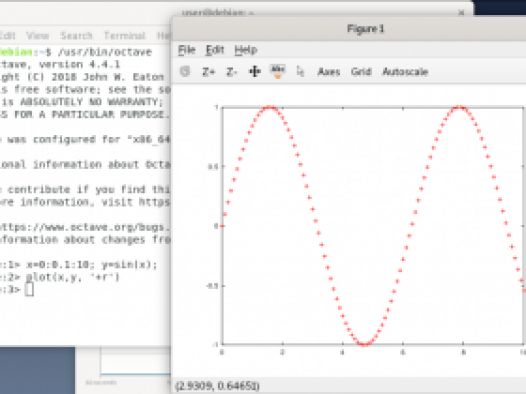Viewport: 526px width, 394px height.
Task: Click the Octave command prompt cursor
Action: (29, 289)
